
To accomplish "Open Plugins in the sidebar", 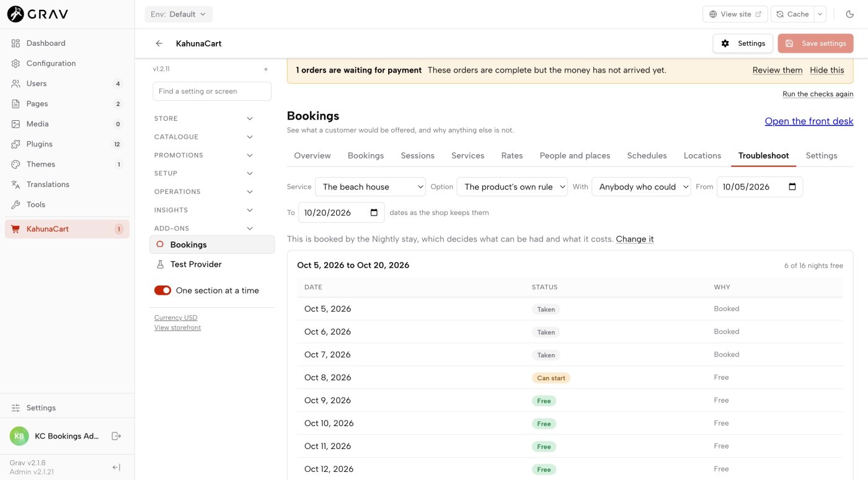I will click(x=67, y=144).
